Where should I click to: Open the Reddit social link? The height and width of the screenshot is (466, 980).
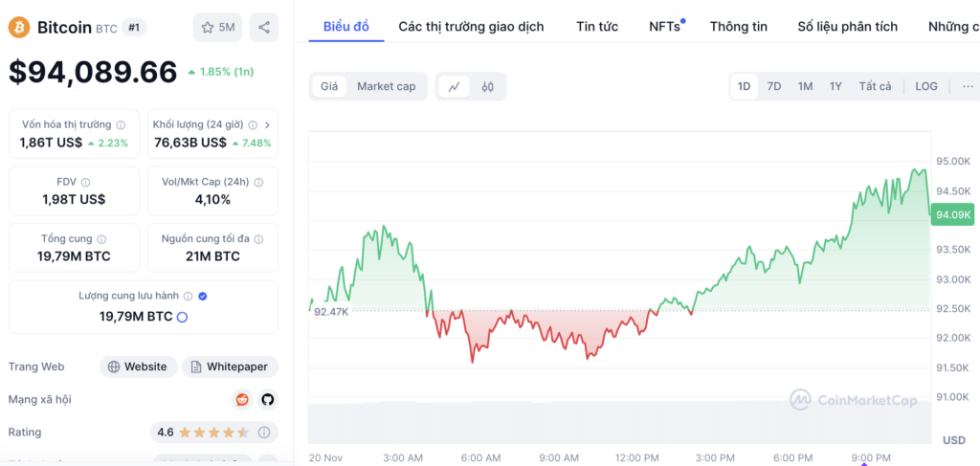(242, 399)
